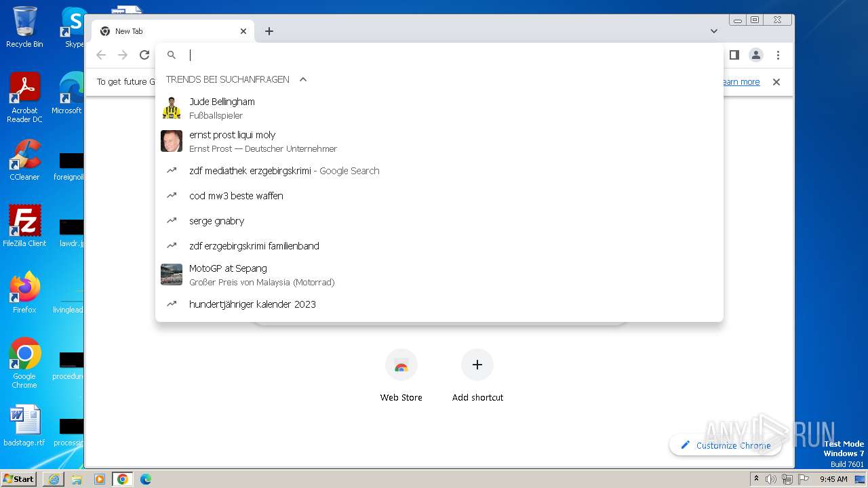
Task: Click trending arrow icon beside cod mw3
Action: point(172,196)
